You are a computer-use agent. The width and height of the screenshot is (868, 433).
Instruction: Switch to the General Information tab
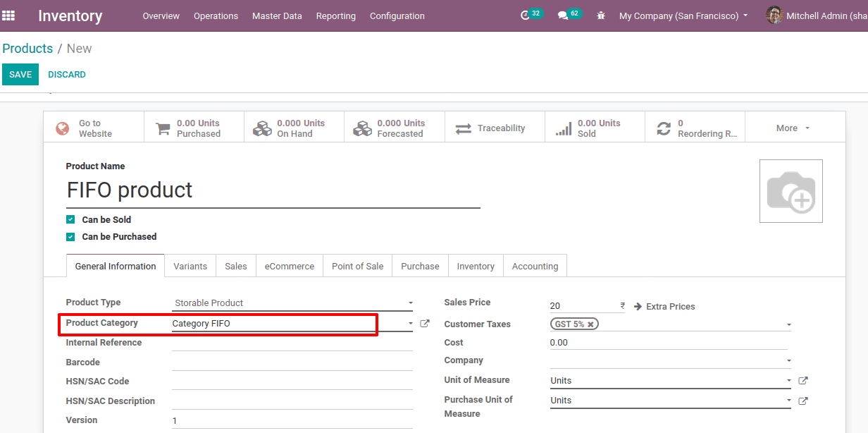[x=116, y=267]
